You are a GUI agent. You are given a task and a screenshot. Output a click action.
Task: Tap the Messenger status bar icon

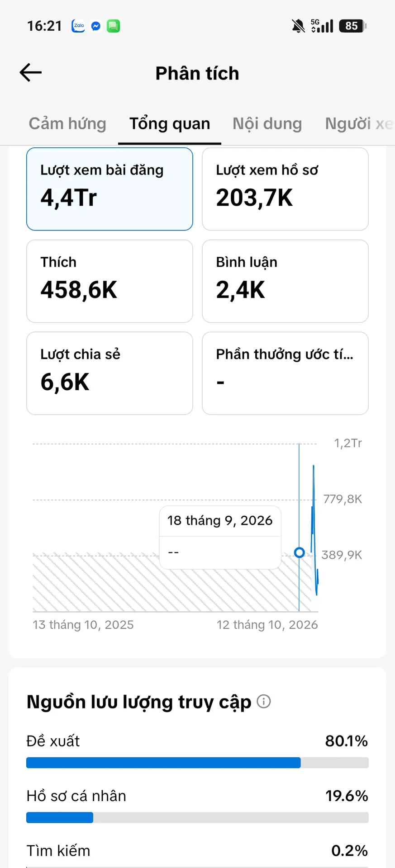click(x=96, y=26)
